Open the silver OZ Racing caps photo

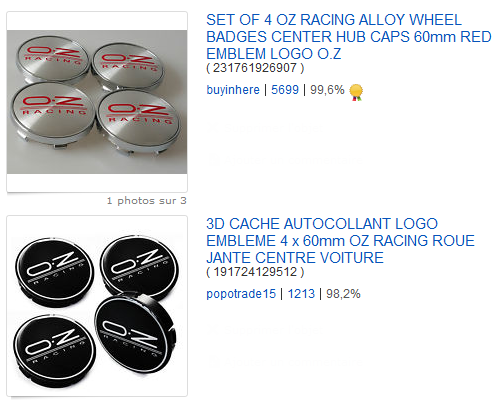97,102
